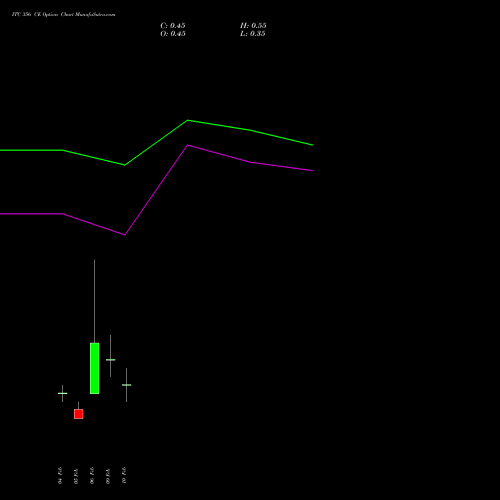The width and height of the screenshot is (500, 500).
Task: Click the close value 'C: 0.45'
Action: click(x=173, y=26)
